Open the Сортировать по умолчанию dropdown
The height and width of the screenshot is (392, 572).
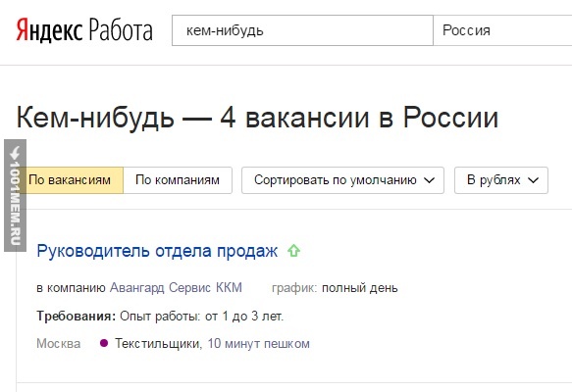tap(342, 180)
